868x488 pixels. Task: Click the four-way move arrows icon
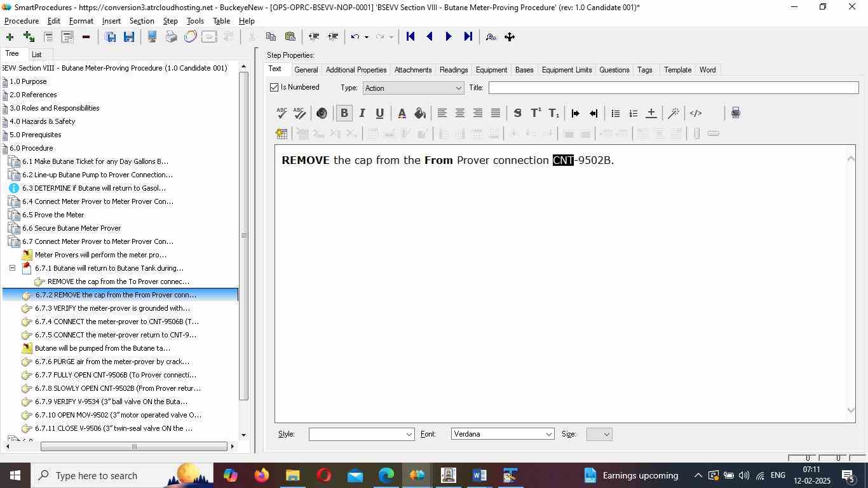click(510, 37)
